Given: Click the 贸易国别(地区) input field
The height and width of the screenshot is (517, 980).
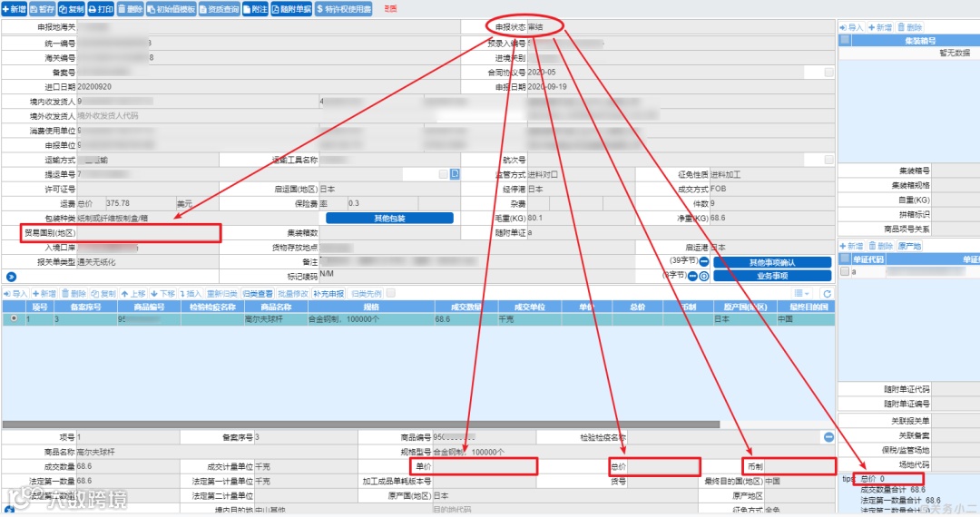Looking at the screenshot, I should pos(148,233).
